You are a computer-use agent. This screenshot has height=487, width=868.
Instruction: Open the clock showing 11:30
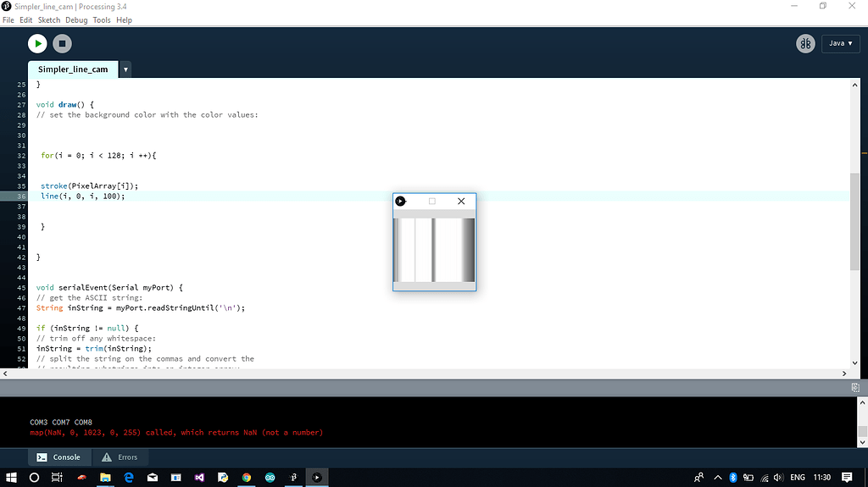pos(822,477)
